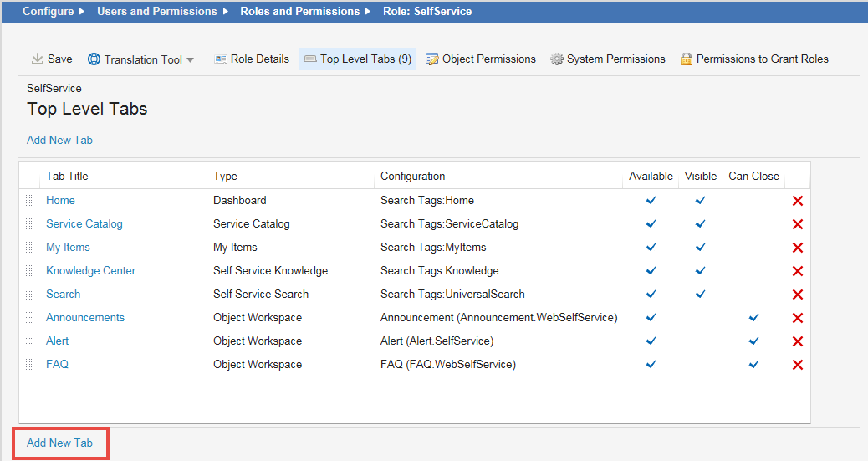Image resolution: width=868 pixels, height=461 pixels.
Task: Expand Users and Permissions breadcrumb arrow
Action: tap(224, 12)
